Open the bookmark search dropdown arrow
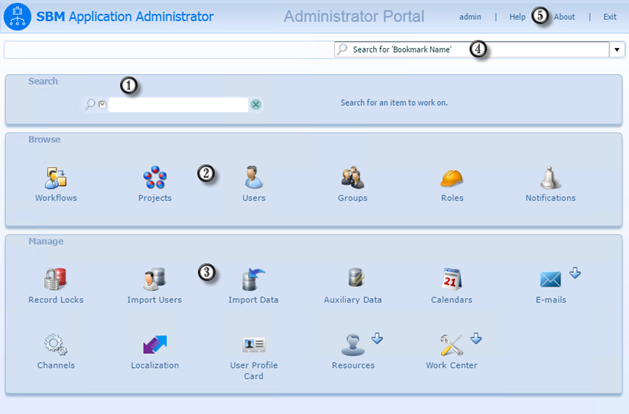629x414 pixels. coord(617,50)
